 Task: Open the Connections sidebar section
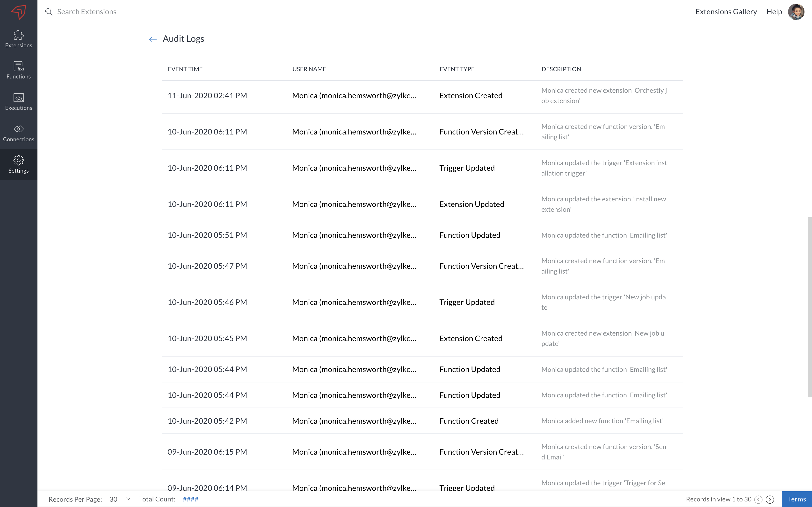point(18,134)
